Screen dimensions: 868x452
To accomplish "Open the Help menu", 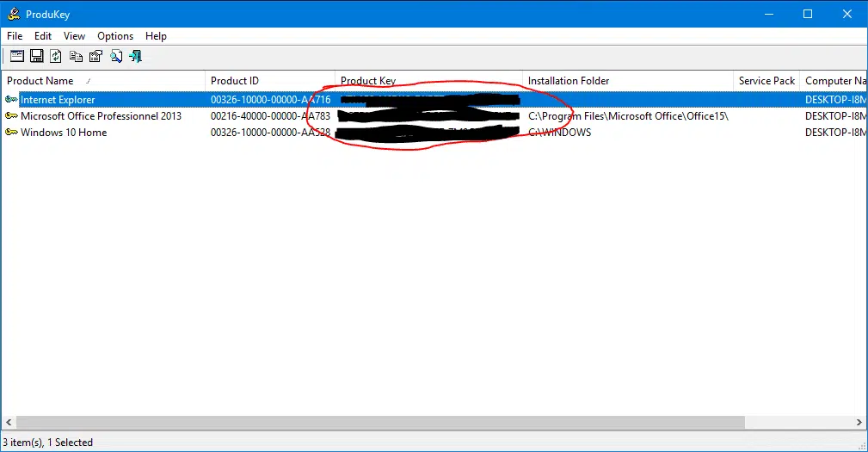I will click(x=156, y=36).
